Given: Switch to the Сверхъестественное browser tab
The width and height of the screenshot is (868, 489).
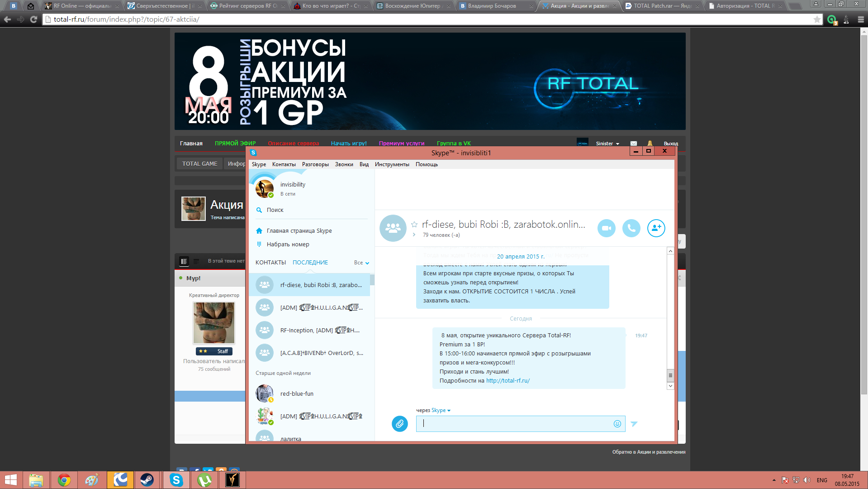Looking at the screenshot, I should (x=165, y=6).
